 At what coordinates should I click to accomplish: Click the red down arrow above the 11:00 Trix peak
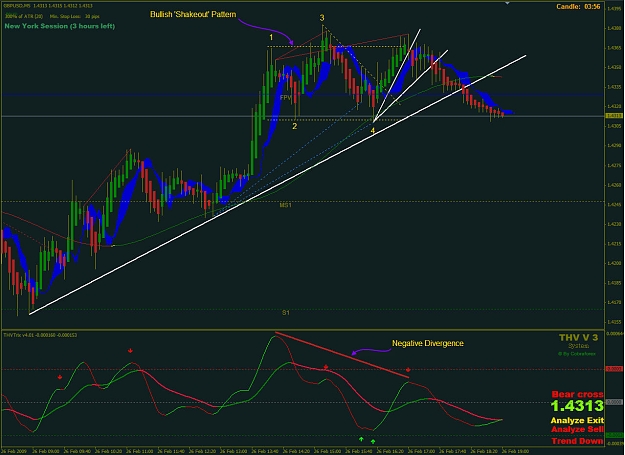[x=130, y=351]
